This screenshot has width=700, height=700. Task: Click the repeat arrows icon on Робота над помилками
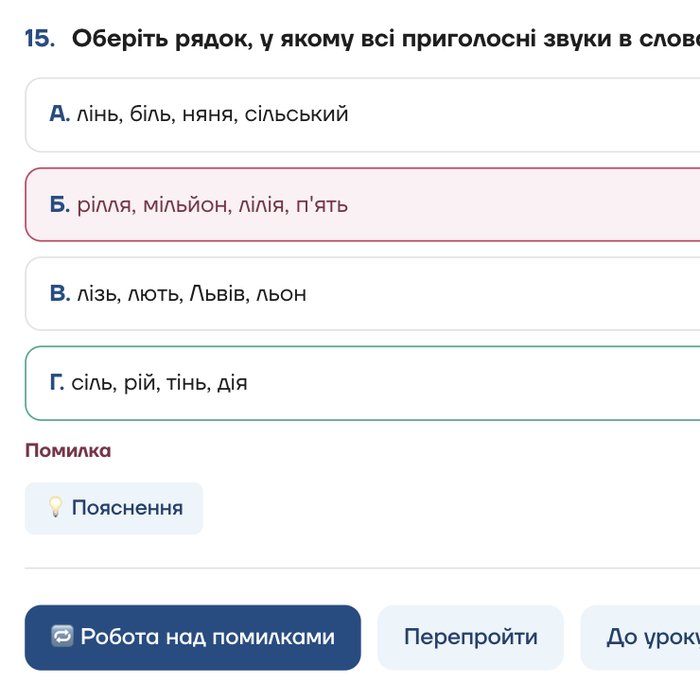point(62,636)
